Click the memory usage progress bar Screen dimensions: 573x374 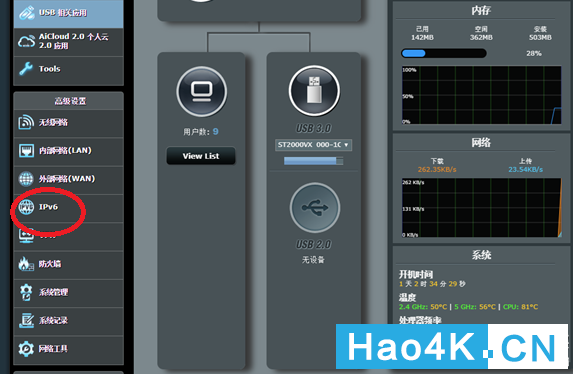point(444,53)
